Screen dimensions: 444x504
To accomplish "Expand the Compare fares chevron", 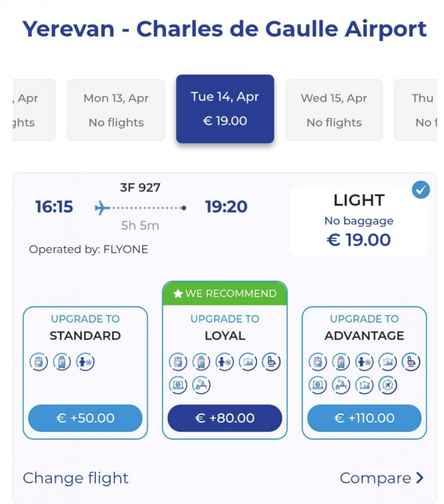I will click(x=419, y=478).
